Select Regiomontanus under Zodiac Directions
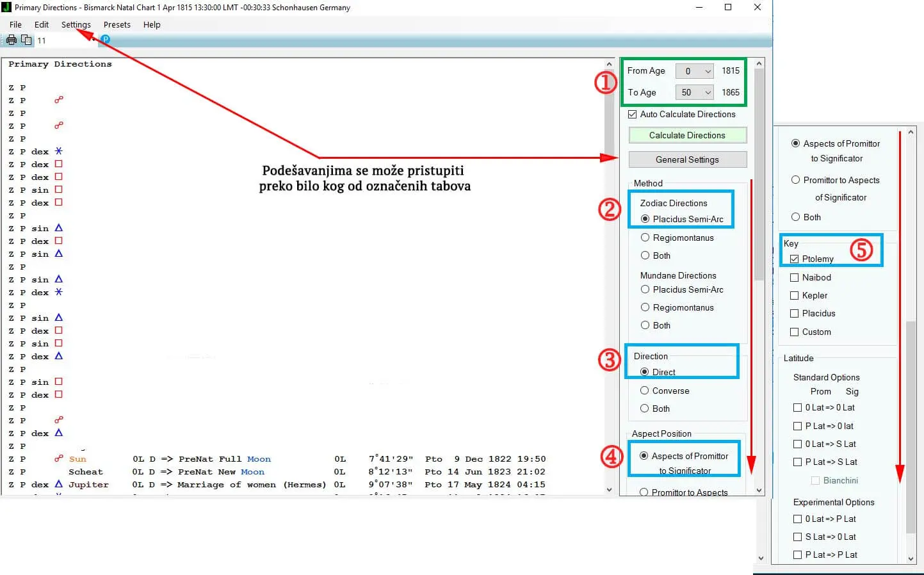 (645, 238)
